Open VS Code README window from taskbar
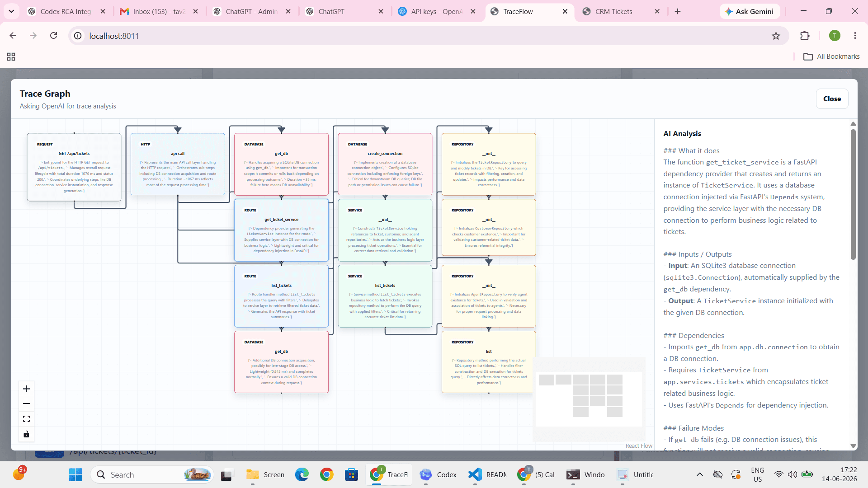 (487, 475)
